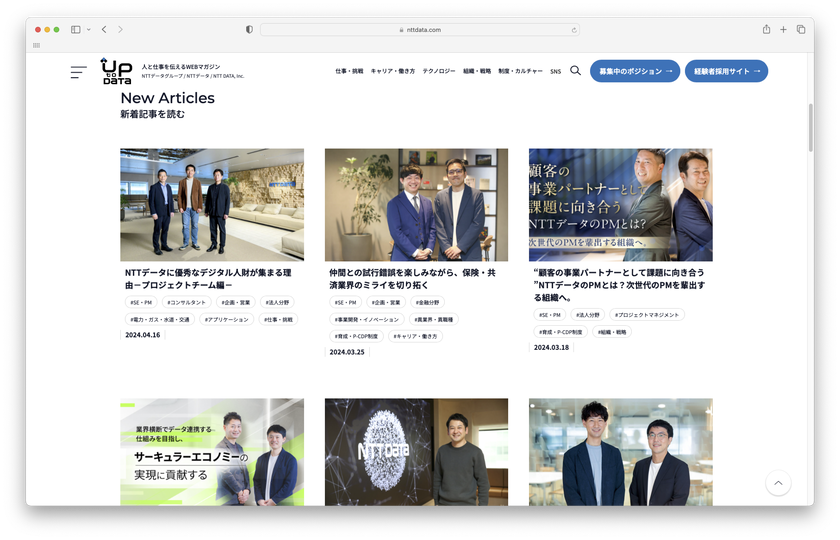Click the date 2024.03.18
The height and width of the screenshot is (540, 840).
pos(551,348)
